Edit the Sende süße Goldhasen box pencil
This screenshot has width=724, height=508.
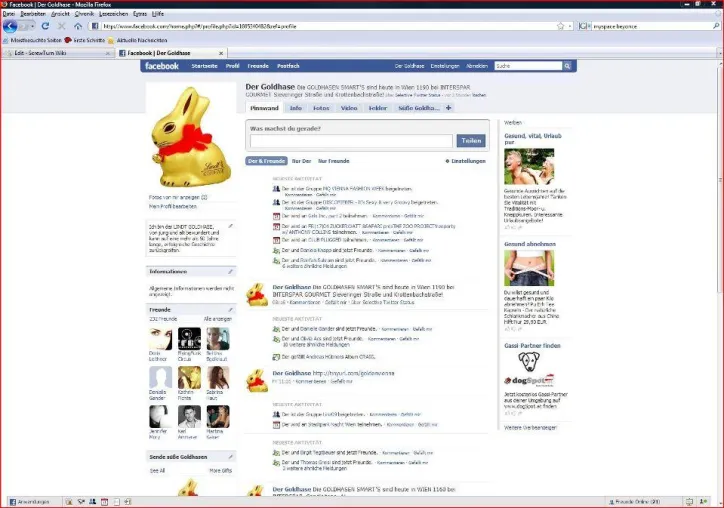(x=230, y=457)
